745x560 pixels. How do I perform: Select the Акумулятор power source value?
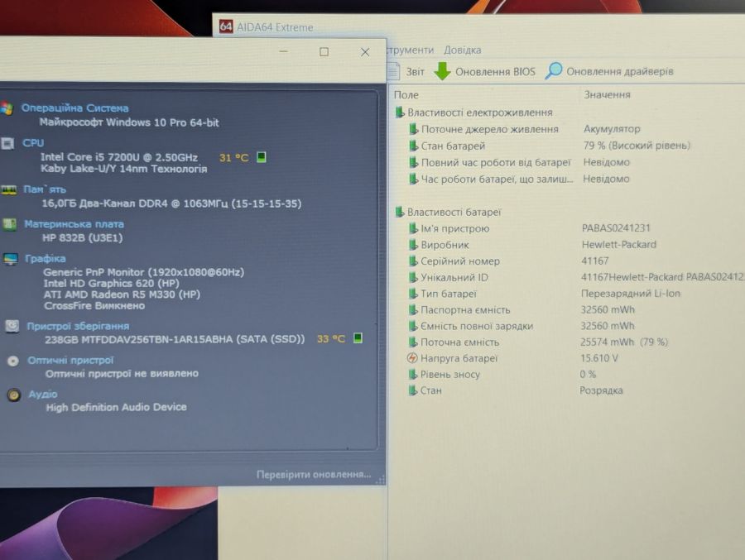point(612,129)
